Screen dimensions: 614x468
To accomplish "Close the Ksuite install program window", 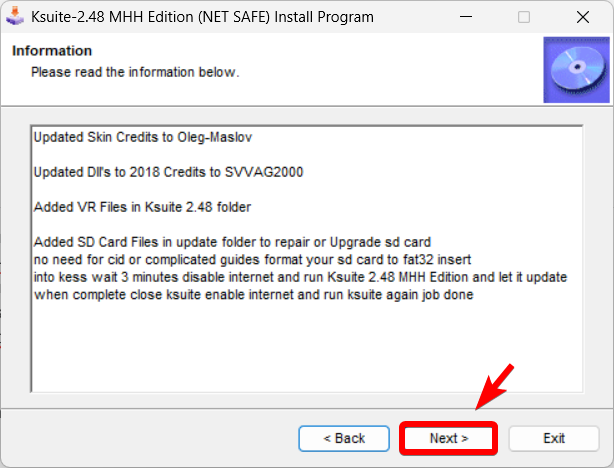I will [580, 17].
